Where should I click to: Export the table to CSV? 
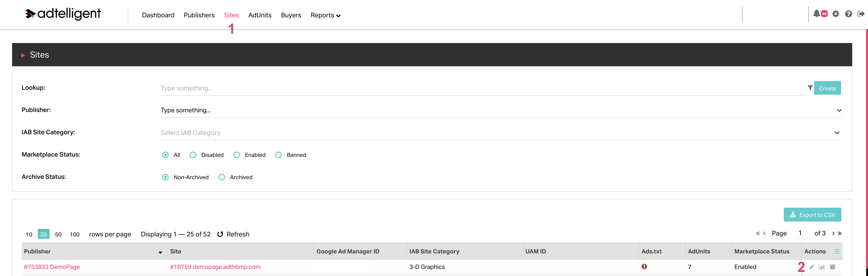[x=812, y=215]
